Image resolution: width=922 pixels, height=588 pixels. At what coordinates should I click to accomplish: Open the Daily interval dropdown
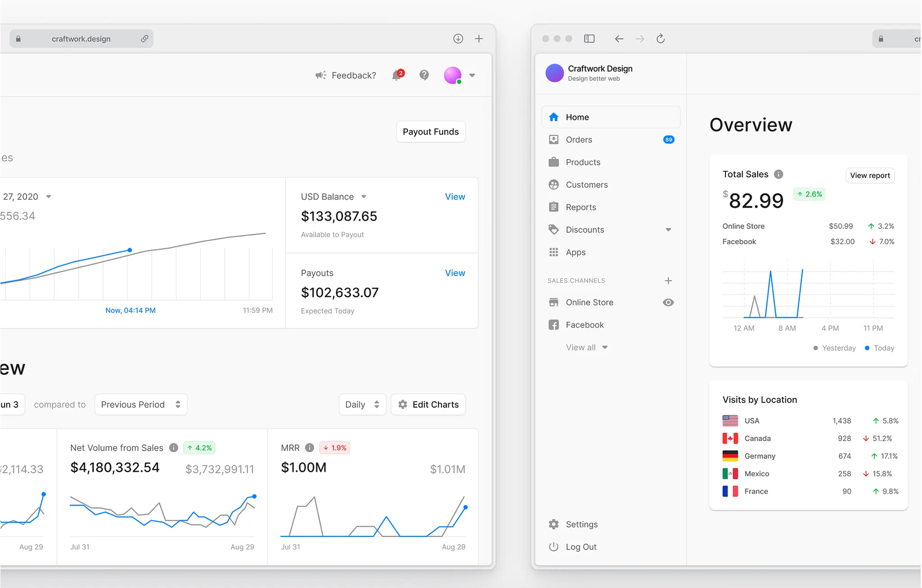pyautogui.click(x=362, y=404)
